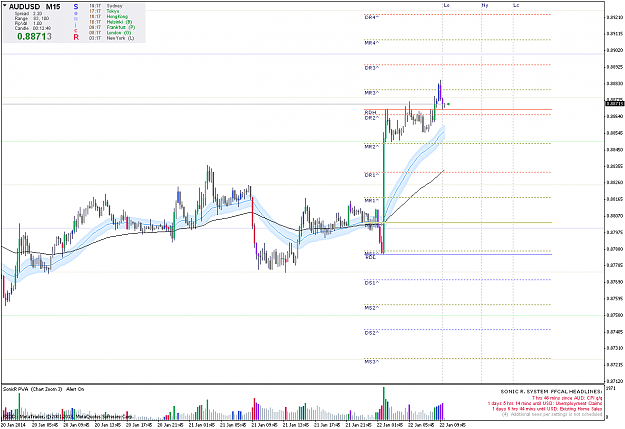Select the Candle countdown timer row
Image resolution: width=625 pixels, height=429 pixels.
coord(33,28)
